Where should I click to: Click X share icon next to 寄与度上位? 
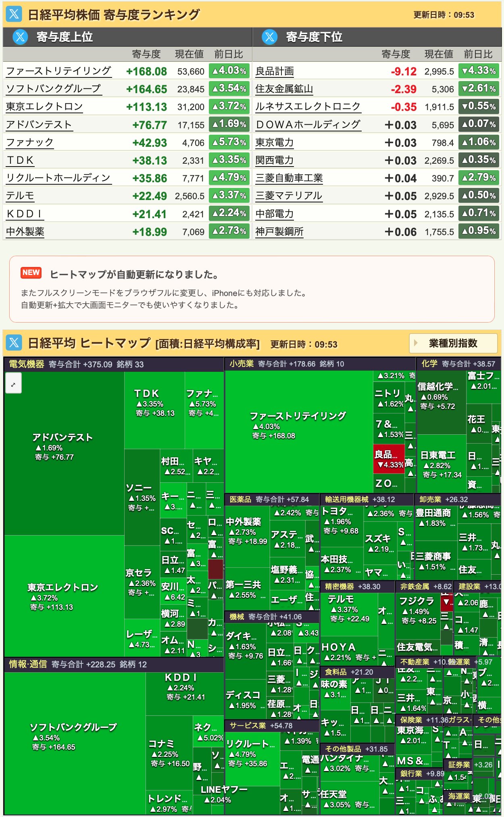[20, 37]
